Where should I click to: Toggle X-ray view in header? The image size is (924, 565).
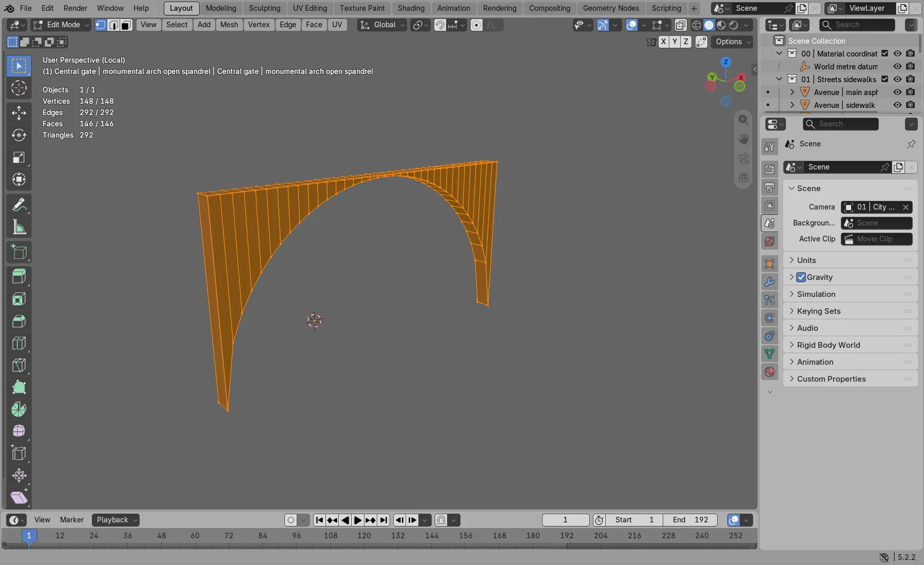click(x=681, y=25)
